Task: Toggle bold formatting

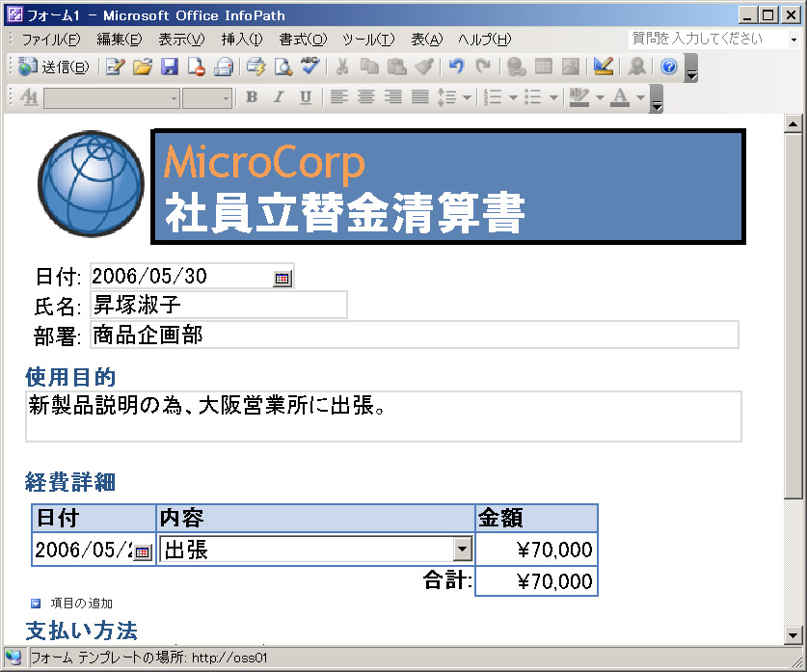Action: [252, 96]
